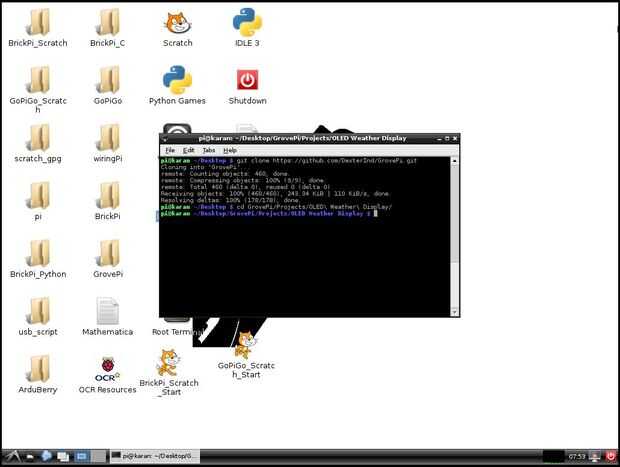Minimize the terminal window
This screenshot has width=620, height=467.
click(439, 139)
